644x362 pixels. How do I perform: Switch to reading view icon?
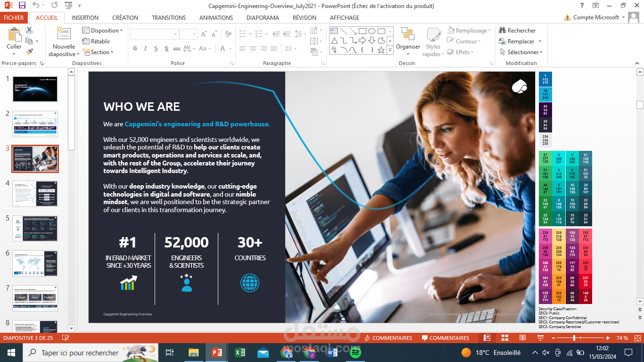522,338
